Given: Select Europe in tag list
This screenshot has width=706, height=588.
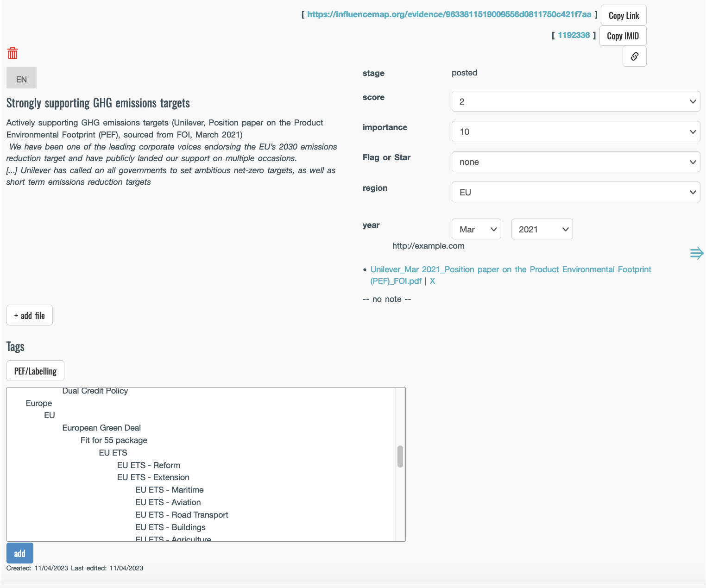Looking at the screenshot, I should 39,403.
